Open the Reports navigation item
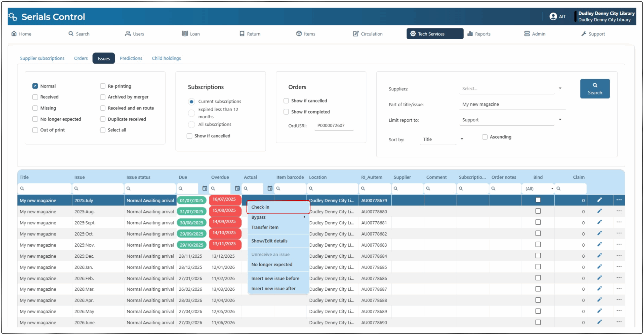This screenshot has width=644, height=335. pyautogui.click(x=479, y=34)
